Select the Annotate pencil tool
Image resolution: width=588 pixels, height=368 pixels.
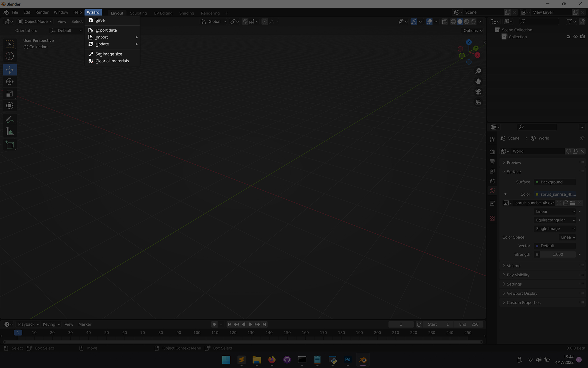point(10,119)
